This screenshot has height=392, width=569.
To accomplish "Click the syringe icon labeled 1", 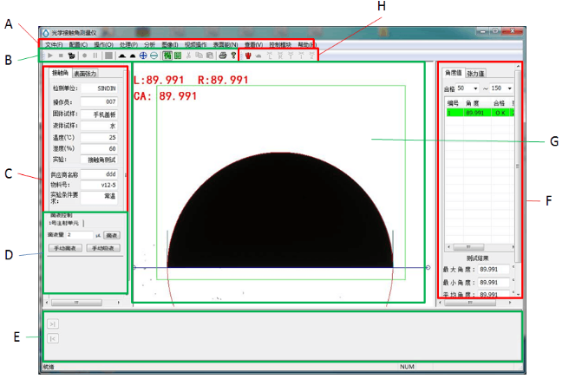I will 301,56.
